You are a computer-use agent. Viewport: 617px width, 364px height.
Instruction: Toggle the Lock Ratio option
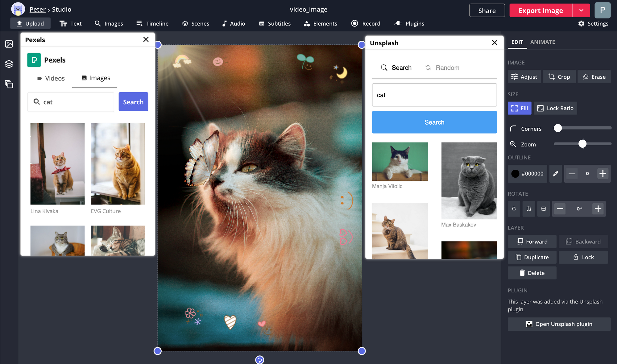[x=555, y=108]
